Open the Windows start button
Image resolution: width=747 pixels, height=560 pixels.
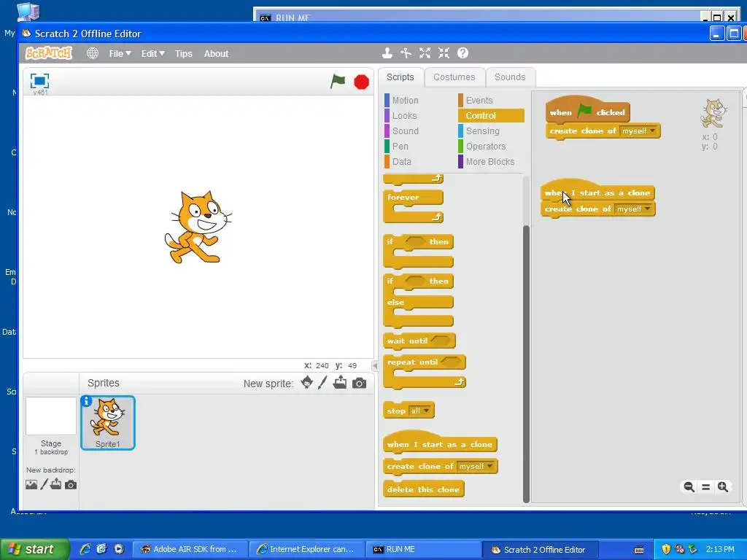(x=34, y=549)
